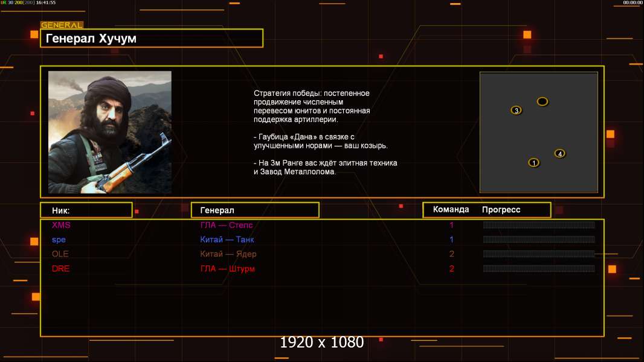This screenshot has height=362, width=644.
Task: Click the GENERAL label tag
Action: pyautogui.click(x=62, y=25)
